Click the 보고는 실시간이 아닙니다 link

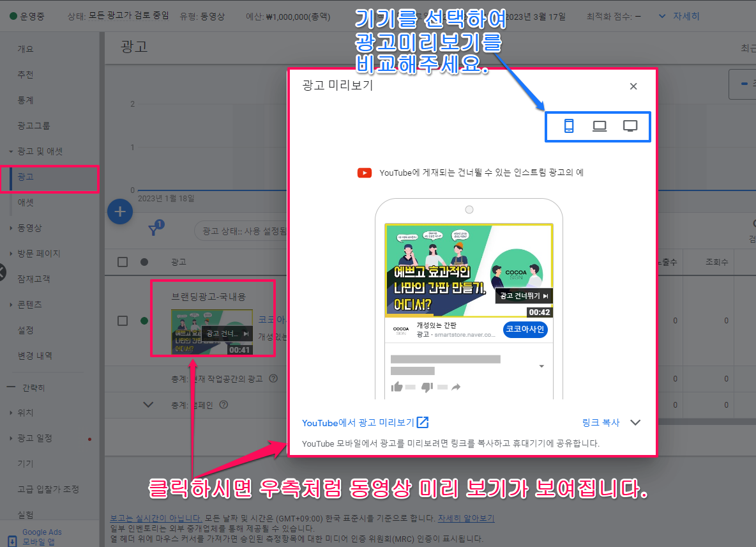click(x=156, y=518)
